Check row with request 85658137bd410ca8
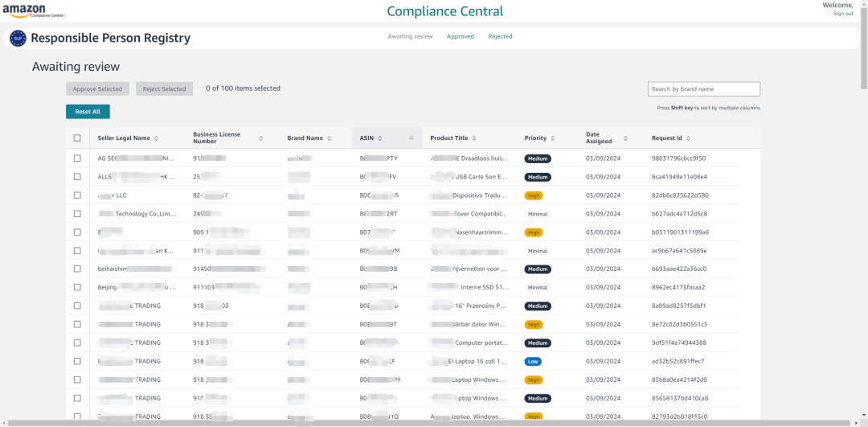 [77, 398]
